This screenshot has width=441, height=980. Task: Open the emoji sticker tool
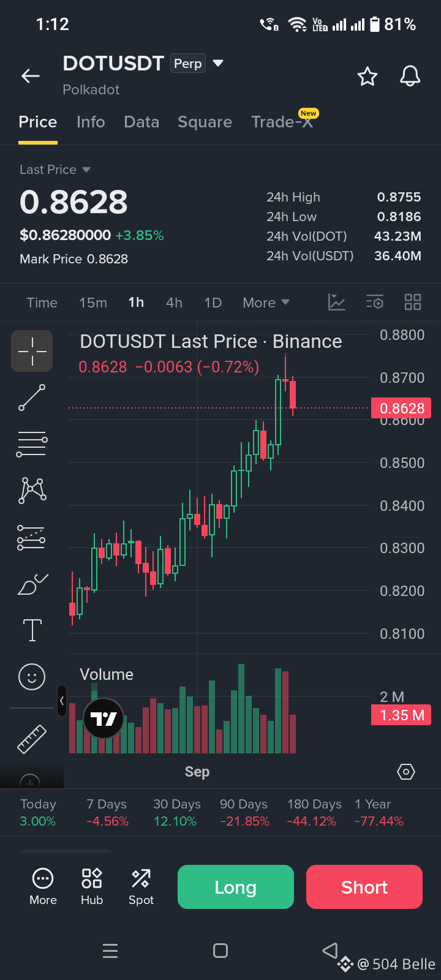[x=32, y=677]
